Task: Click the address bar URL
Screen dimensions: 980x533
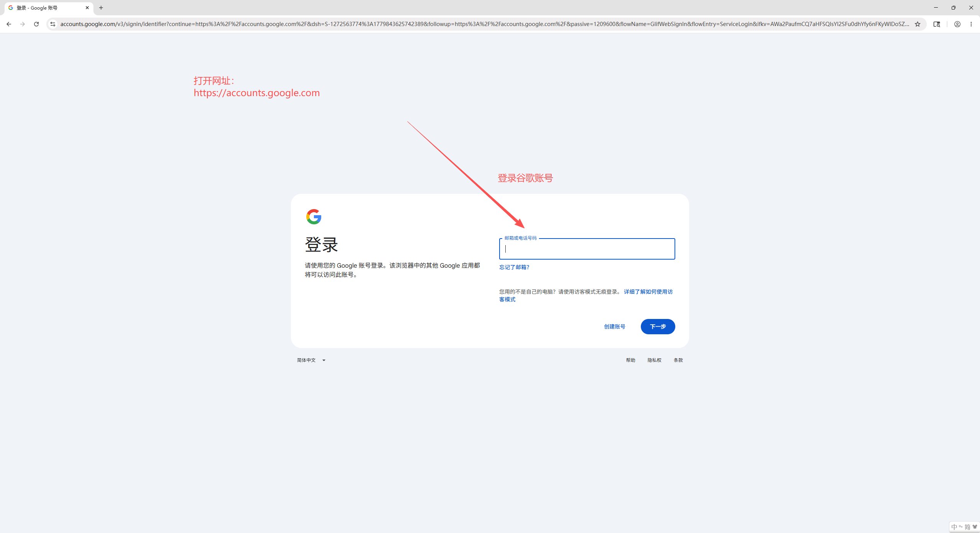Action: point(484,24)
